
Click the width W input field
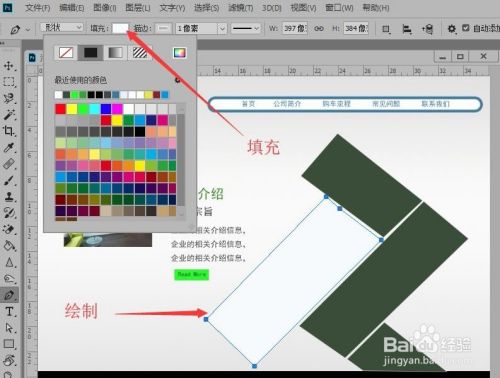(295, 29)
